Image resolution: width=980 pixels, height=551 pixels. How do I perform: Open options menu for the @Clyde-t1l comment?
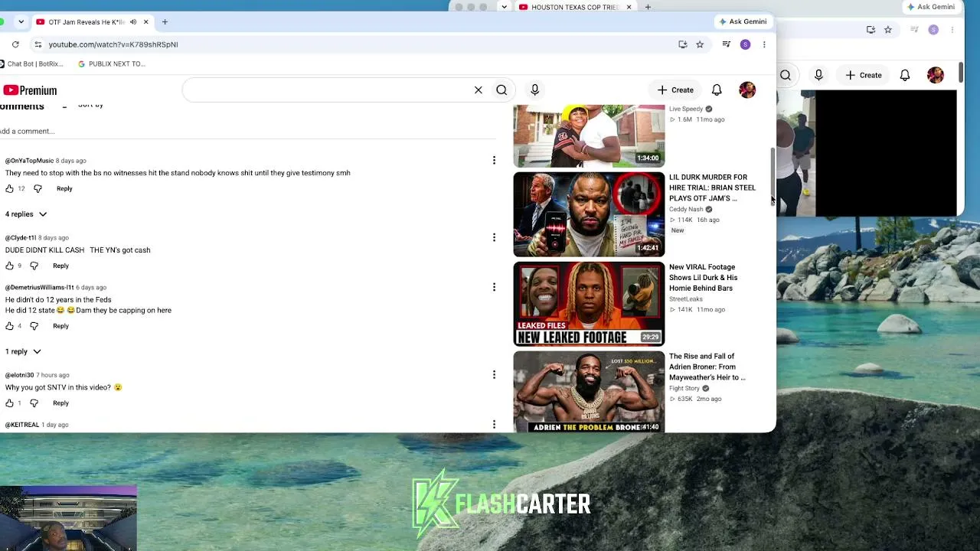coord(494,238)
